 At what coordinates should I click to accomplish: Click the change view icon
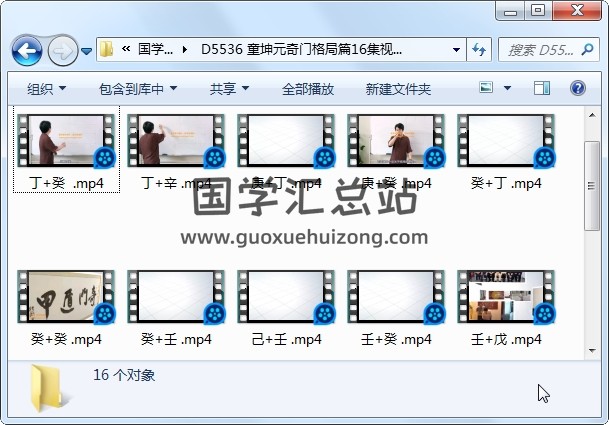click(487, 89)
